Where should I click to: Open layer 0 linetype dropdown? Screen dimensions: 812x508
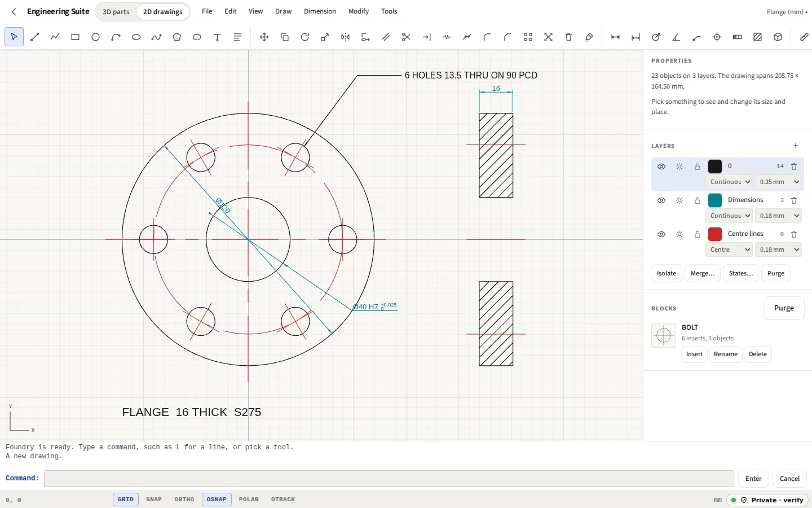coord(729,182)
